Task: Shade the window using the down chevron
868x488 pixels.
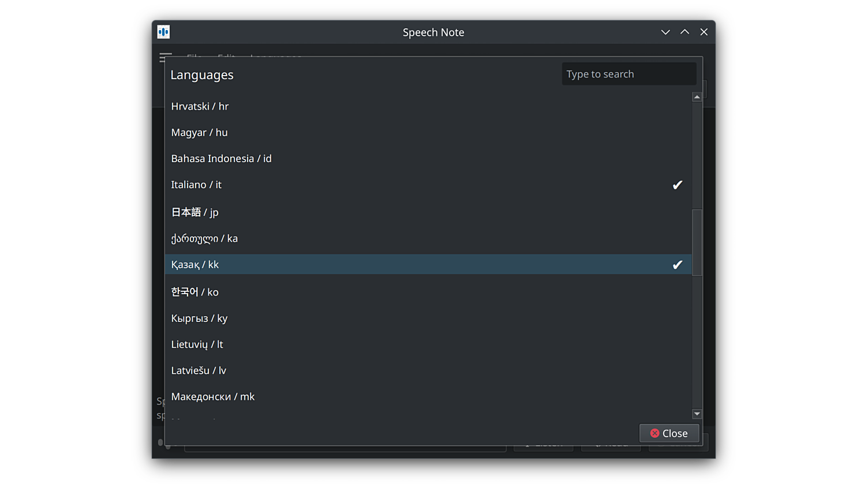Action: click(x=665, y=32)
